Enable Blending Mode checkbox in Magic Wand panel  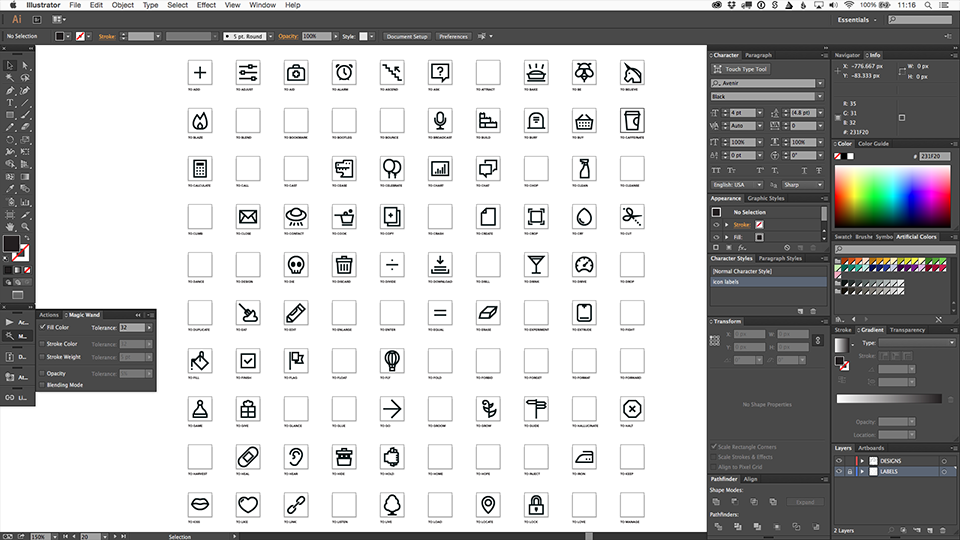point(42,385)
